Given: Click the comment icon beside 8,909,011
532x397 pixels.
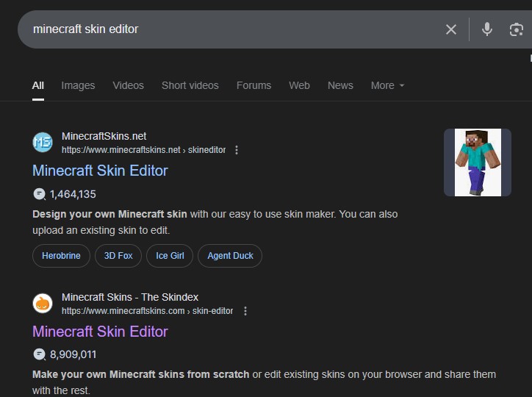Looking at the screenshot, I should pyautogui.click(x=40, y=354).
